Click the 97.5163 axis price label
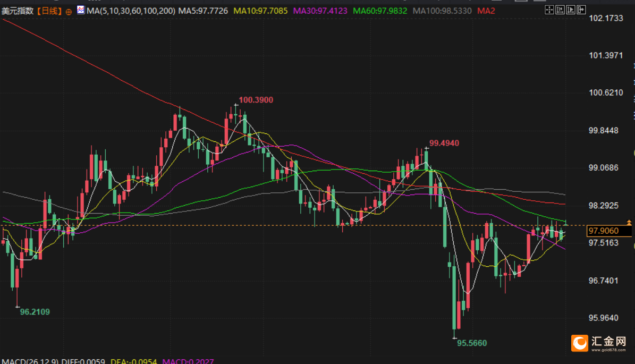Screen dimensions: 635x364 [604, 242]
